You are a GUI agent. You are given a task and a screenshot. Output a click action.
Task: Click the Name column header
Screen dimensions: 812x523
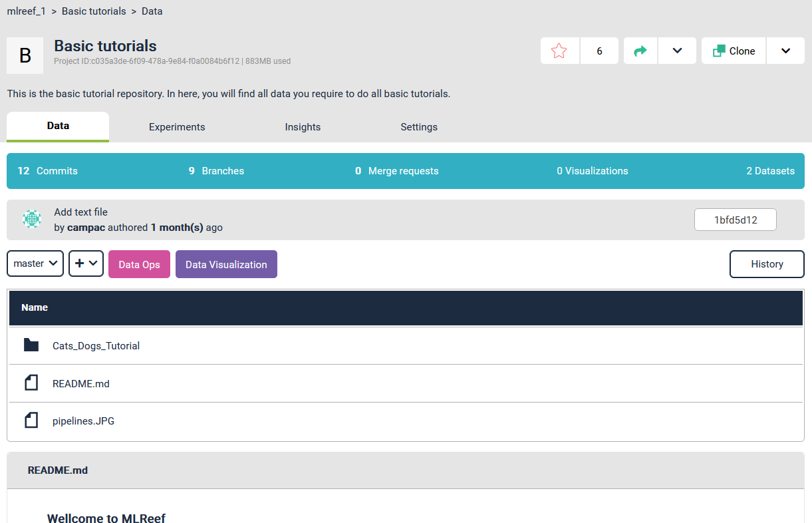(x=35, y=307)
